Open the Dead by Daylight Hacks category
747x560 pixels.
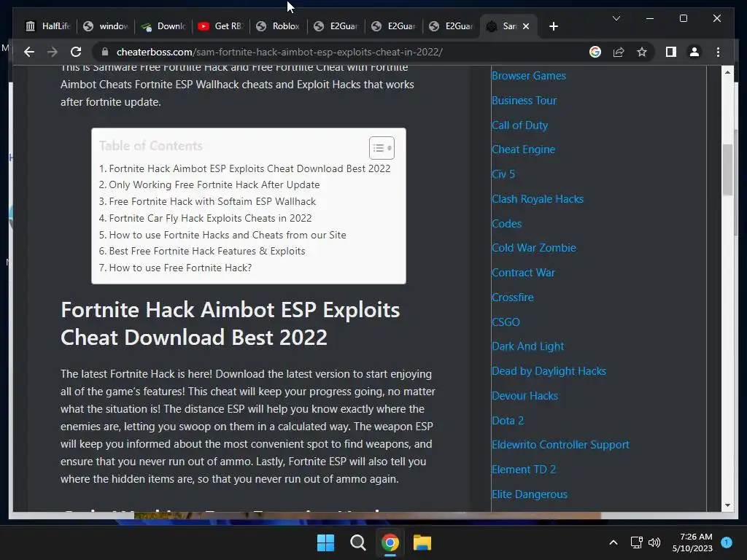549,371
